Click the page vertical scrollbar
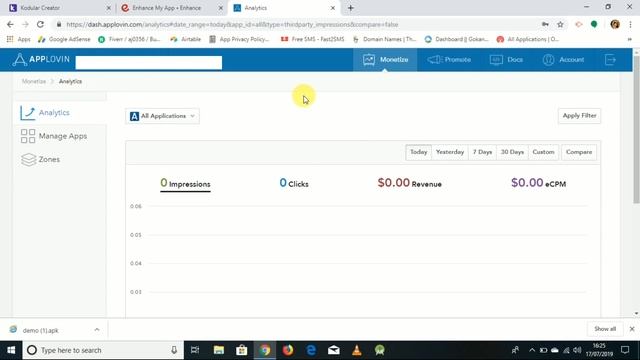 636,129
